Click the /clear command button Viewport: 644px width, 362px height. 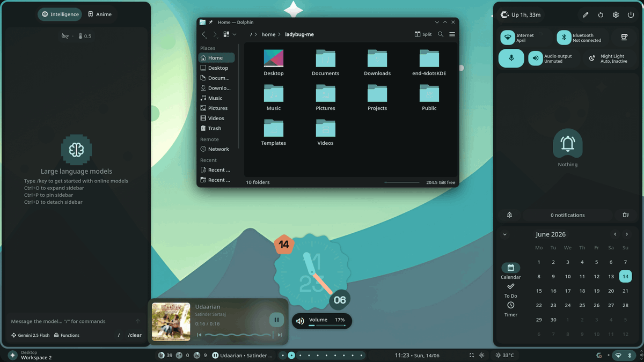135,335
